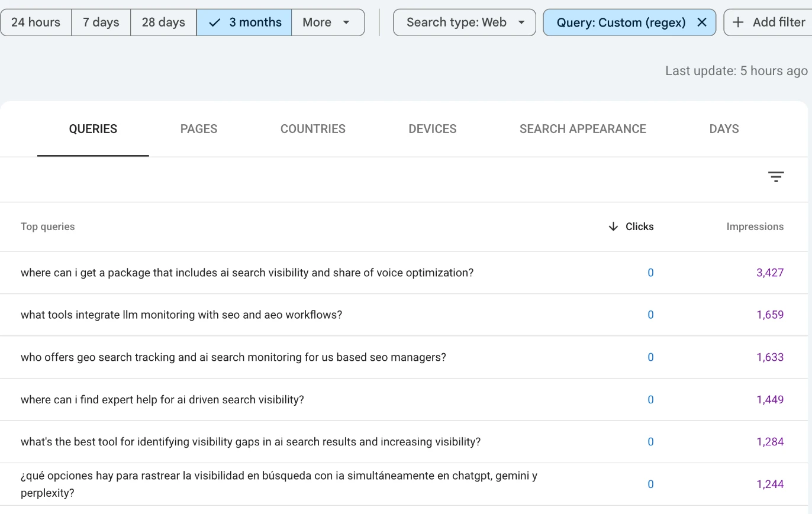Click the 3,427 impressions value

[770, 273]
